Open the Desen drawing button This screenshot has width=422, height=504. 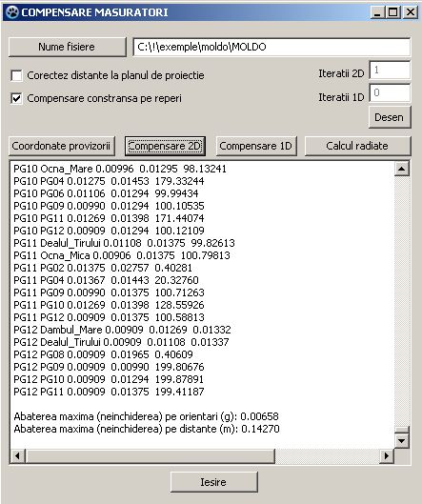coord(390,117)
